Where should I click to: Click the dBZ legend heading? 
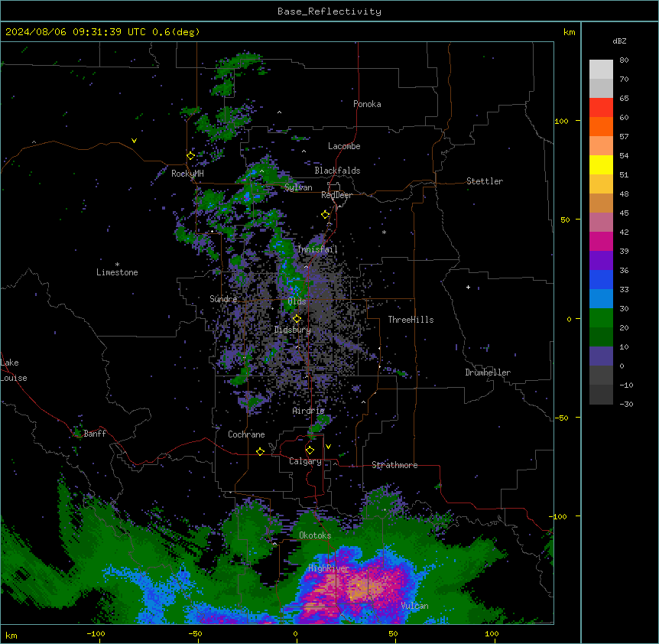tap(619, 41)
